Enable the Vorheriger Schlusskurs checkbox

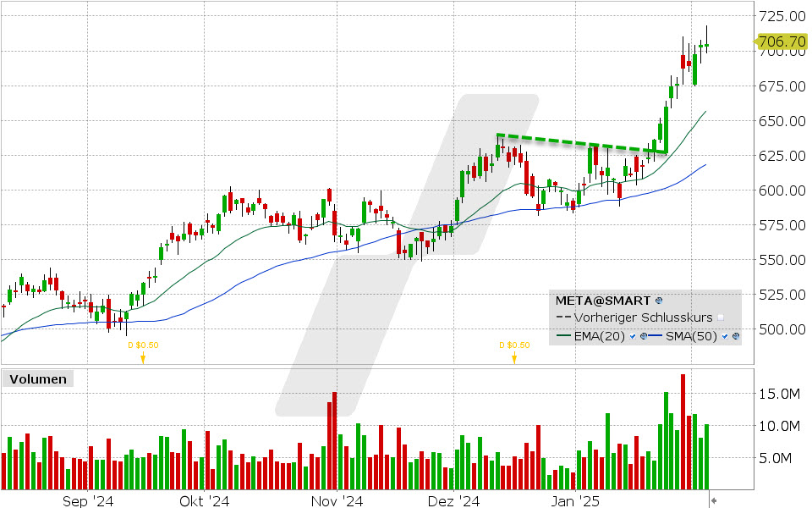721,317
